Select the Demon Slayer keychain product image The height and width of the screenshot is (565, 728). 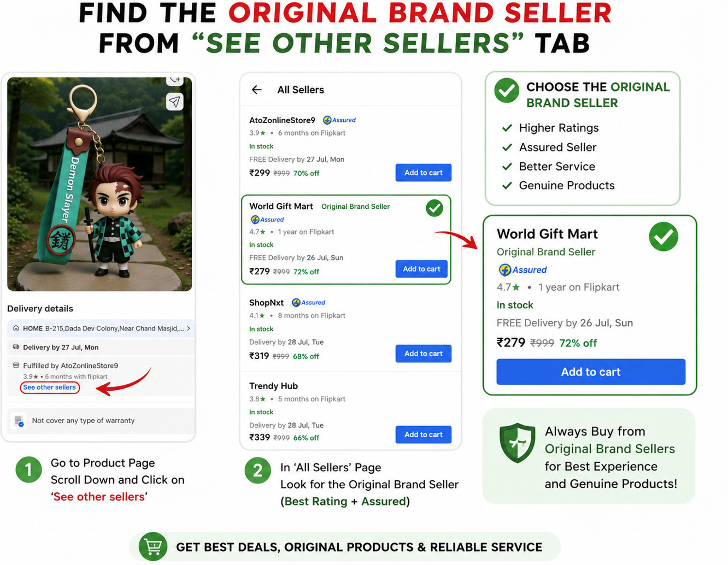pos(99,184)
